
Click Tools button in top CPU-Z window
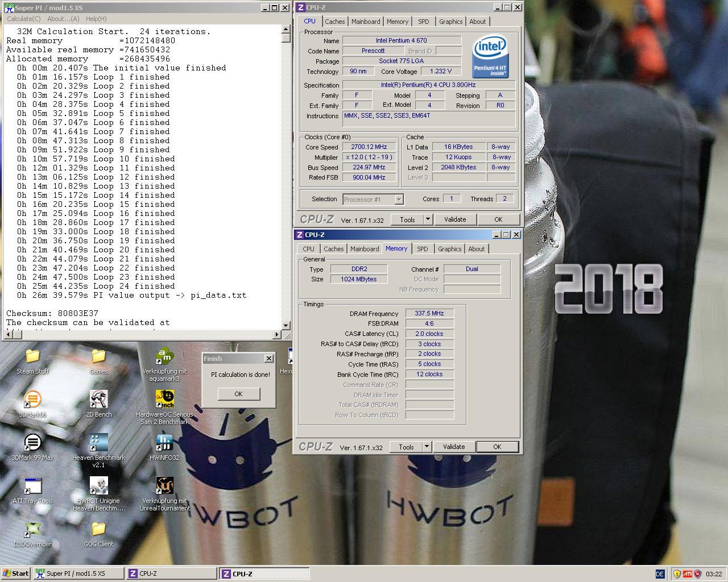tap(407, 219)
